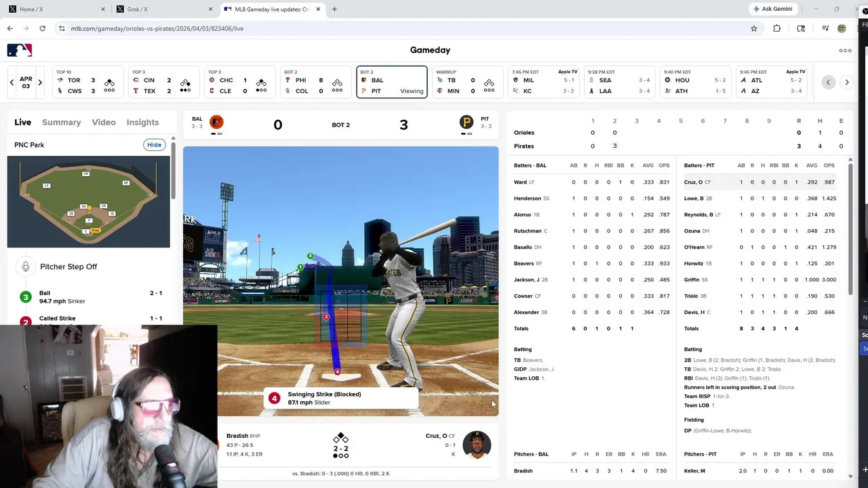Bookmark this page with the star icon

point(753,28)
